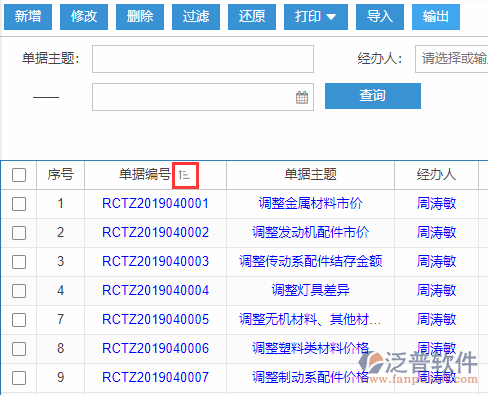Image resolution: width=488 pixels, height=395 pixels.
Task: Click the 删除 toolbar button
Action: coord(140,17)
